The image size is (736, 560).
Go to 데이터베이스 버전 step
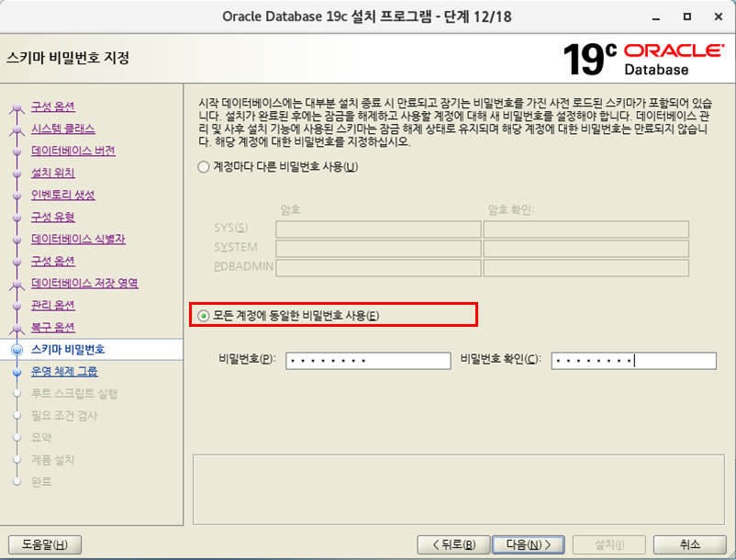pyautogui.click(x=73, y=151)
